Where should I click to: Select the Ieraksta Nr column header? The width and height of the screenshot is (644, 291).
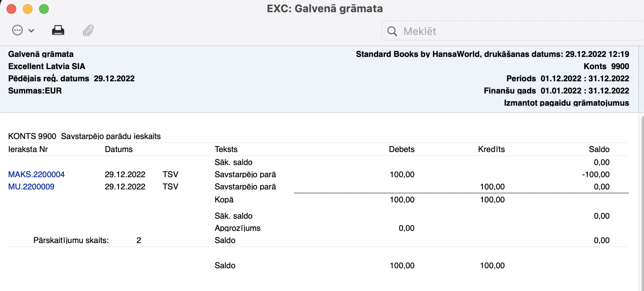click(x=28, y=149)
